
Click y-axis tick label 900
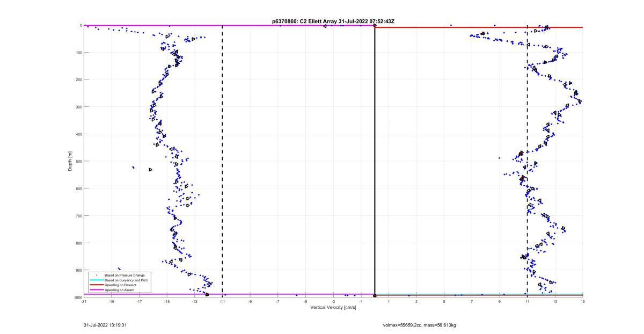pos(78,270)
